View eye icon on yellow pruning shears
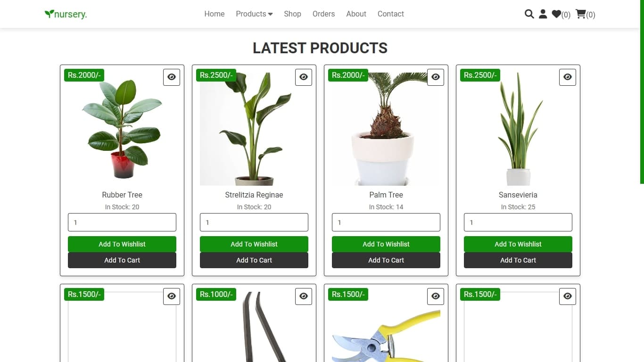The image size is (644, 362). pyautogui.click(x=436, y=296)
